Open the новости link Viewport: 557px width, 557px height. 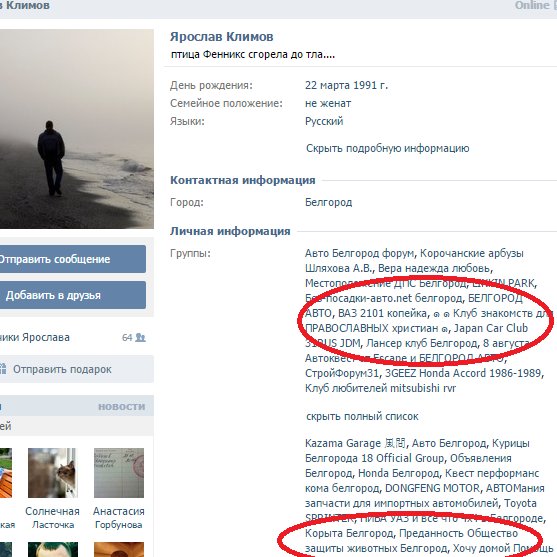(x=121, y=406)
